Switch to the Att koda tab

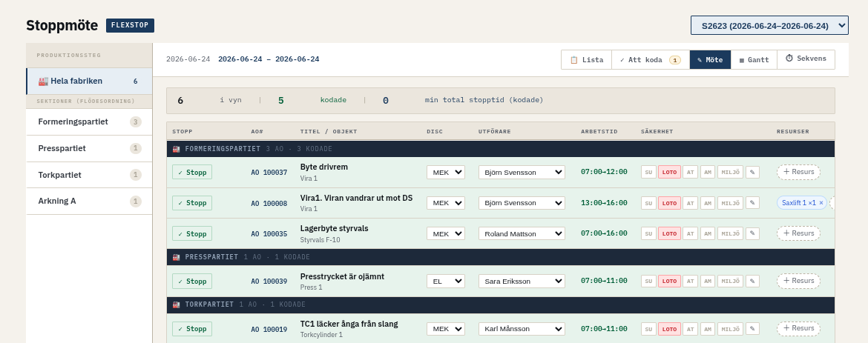651,60
